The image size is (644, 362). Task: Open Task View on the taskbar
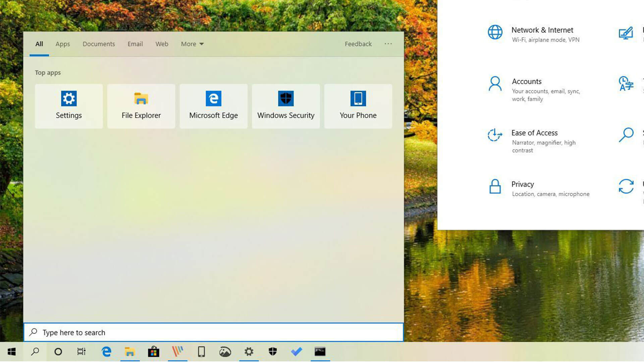click(82, 352)
